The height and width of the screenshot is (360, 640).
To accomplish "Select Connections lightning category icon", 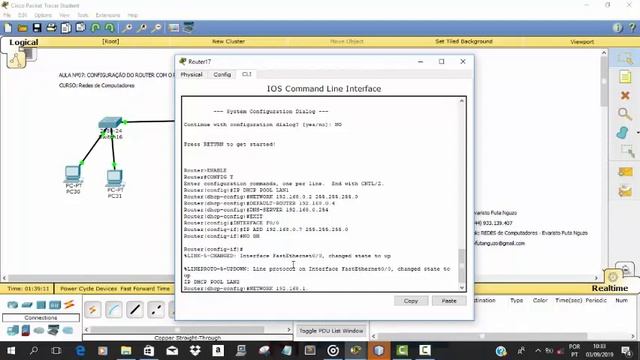I will (69, 304).
